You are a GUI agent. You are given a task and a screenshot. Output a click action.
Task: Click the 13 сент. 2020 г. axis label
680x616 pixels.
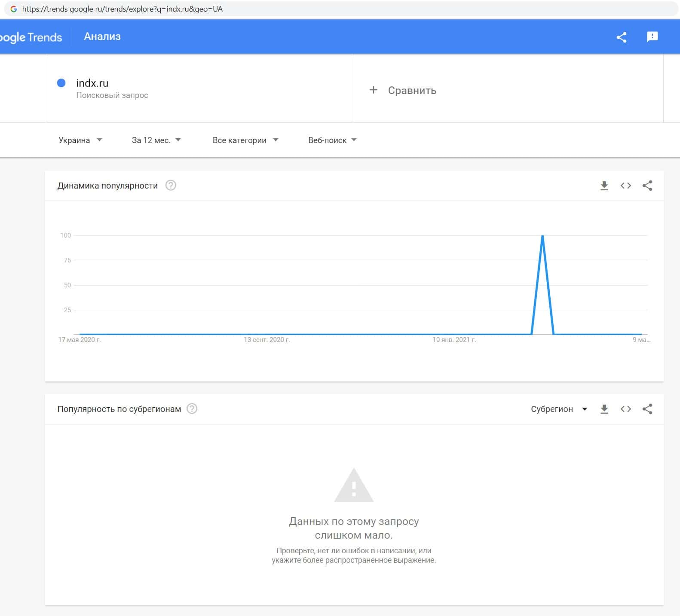(x=267, y=340)
